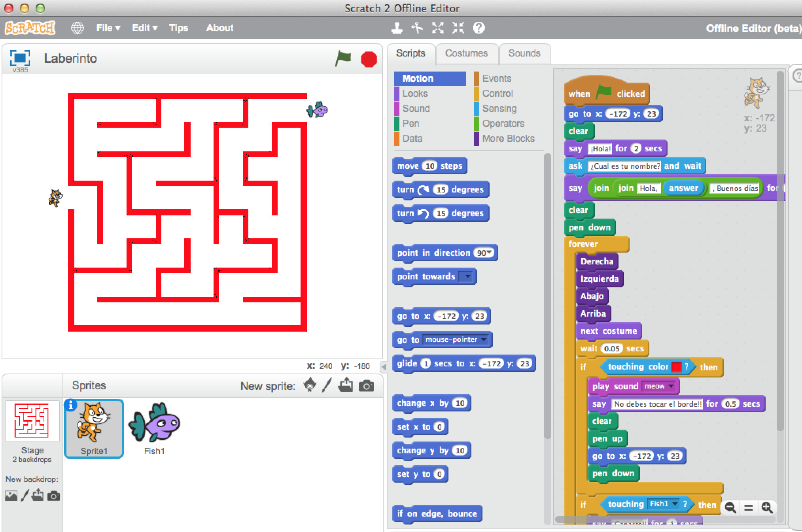The width and height of the screenshot is (802, 532).
Task: Click the when flag clicked hat block
Action: (606, 91)
